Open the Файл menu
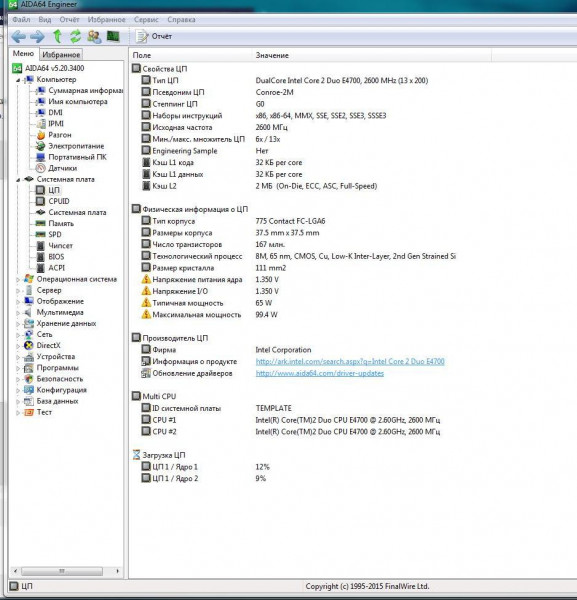 [x=21, y=20]
